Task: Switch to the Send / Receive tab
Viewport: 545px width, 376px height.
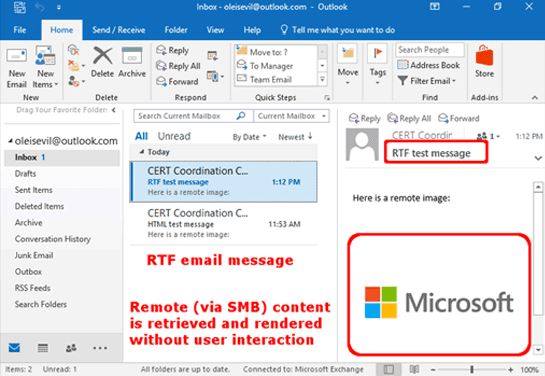Action: (119, 30)
